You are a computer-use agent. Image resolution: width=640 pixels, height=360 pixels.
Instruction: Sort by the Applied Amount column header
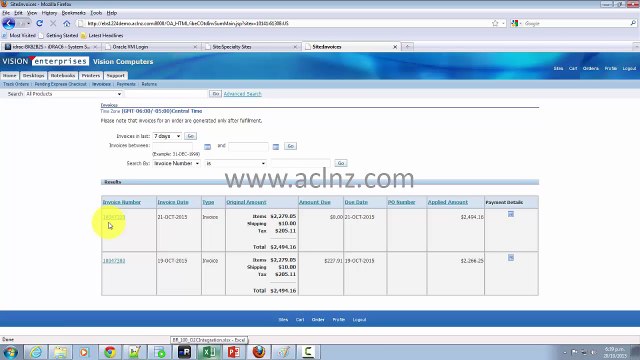[448, 202]
